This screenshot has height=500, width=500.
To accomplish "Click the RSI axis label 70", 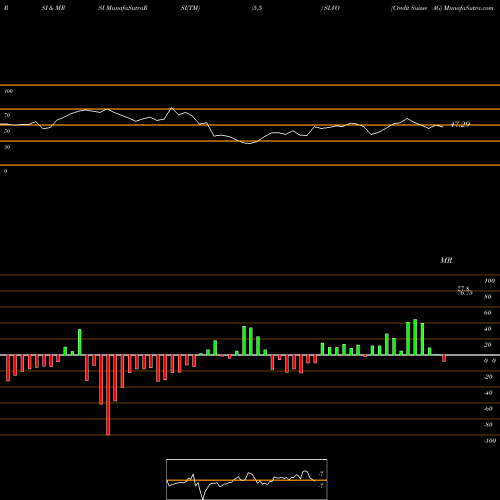I will pyautogui.click(x=7, y=115).
